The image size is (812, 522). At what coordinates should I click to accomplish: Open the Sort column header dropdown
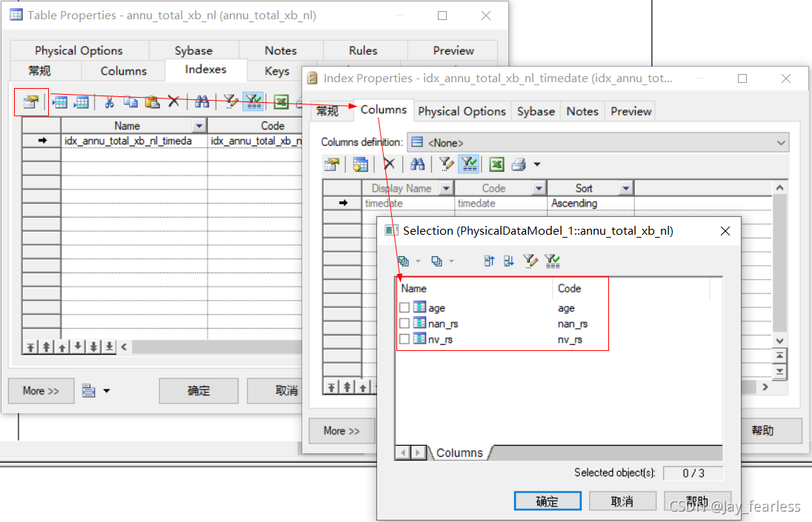[625, 187]
